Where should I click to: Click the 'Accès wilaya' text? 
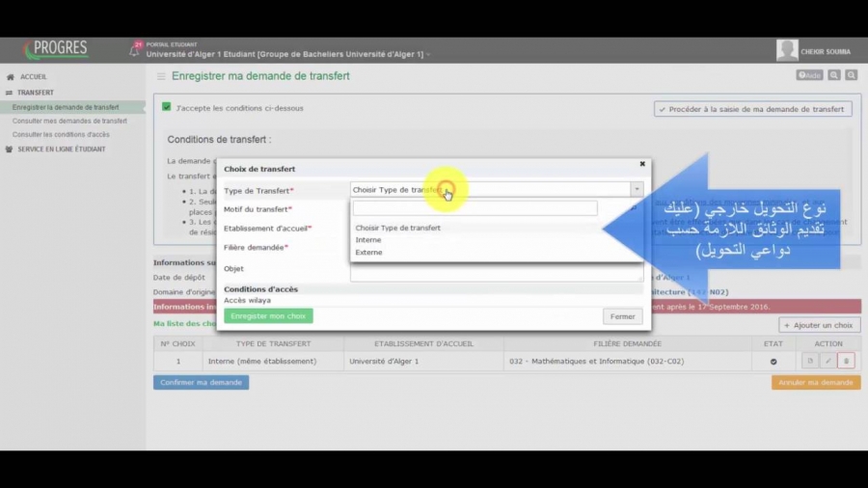point(248,301)
